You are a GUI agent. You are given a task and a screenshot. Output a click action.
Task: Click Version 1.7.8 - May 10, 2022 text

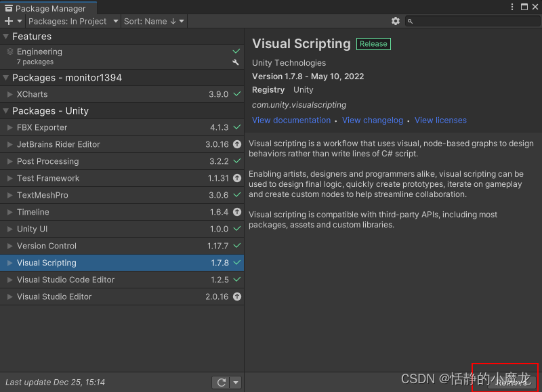click(308, 77)
